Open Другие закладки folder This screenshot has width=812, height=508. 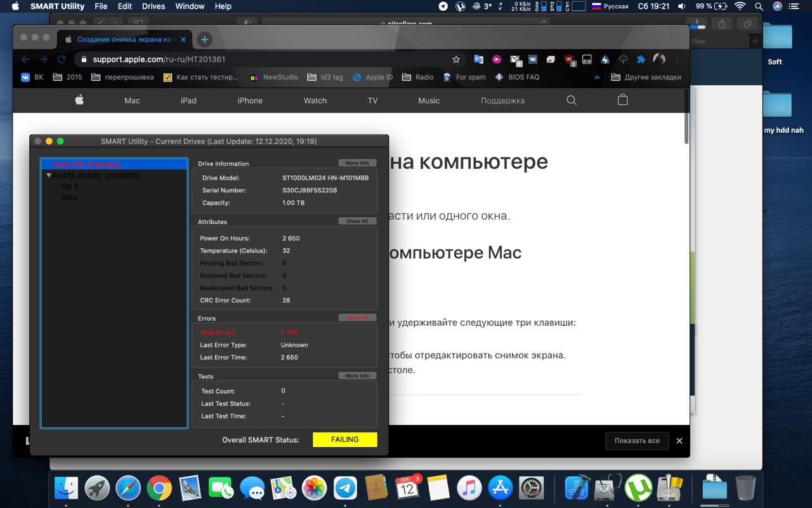click(646, 77)
